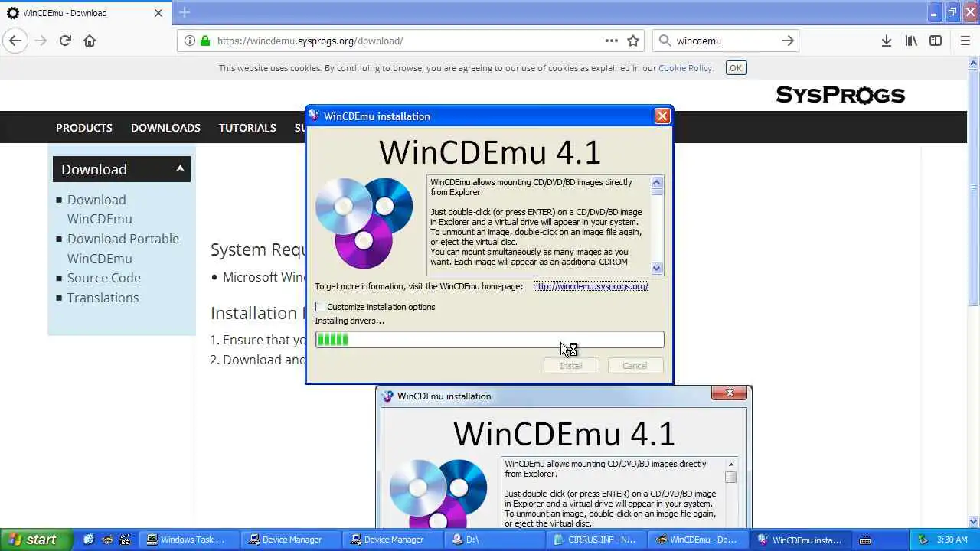Open the PRODUCTS menu item

click(84, 128)
